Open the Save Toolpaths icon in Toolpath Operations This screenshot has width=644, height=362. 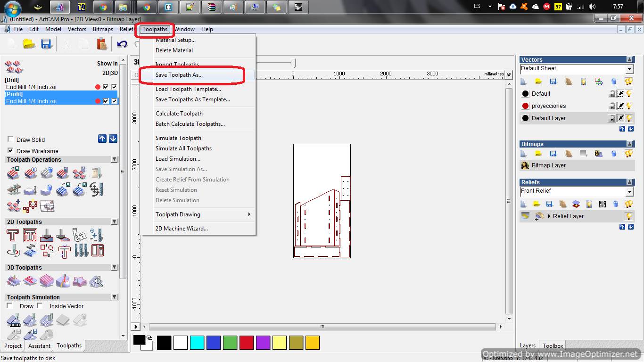click(13, 173)
